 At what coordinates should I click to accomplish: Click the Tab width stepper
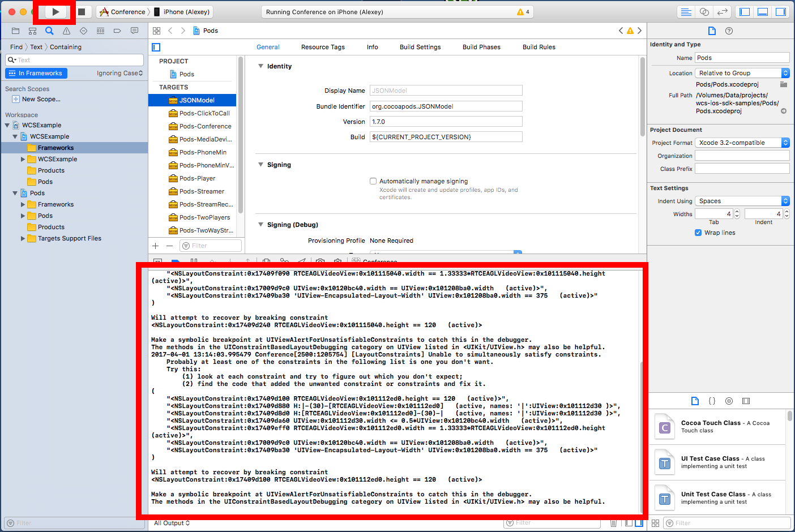737,214
